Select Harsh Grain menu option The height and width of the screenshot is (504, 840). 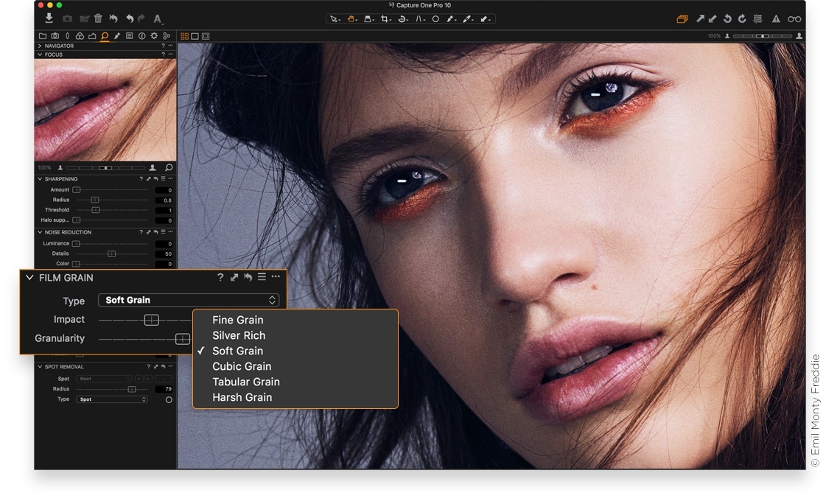pos(242,397)
